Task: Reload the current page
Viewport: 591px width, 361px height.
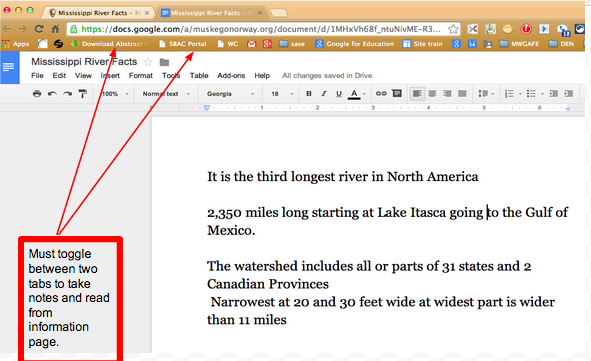Action: [39, 29]
